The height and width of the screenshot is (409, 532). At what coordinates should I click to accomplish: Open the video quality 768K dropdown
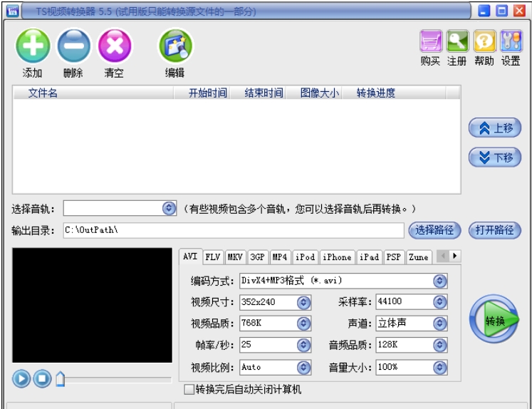click(x=303, y=323)
